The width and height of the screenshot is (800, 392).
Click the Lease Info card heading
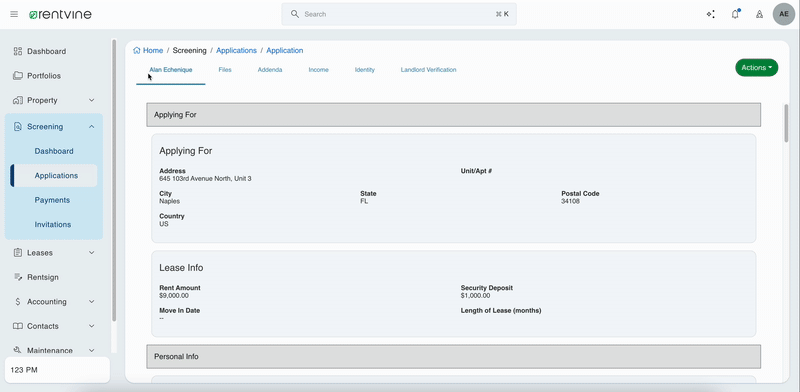click(181, 268)
